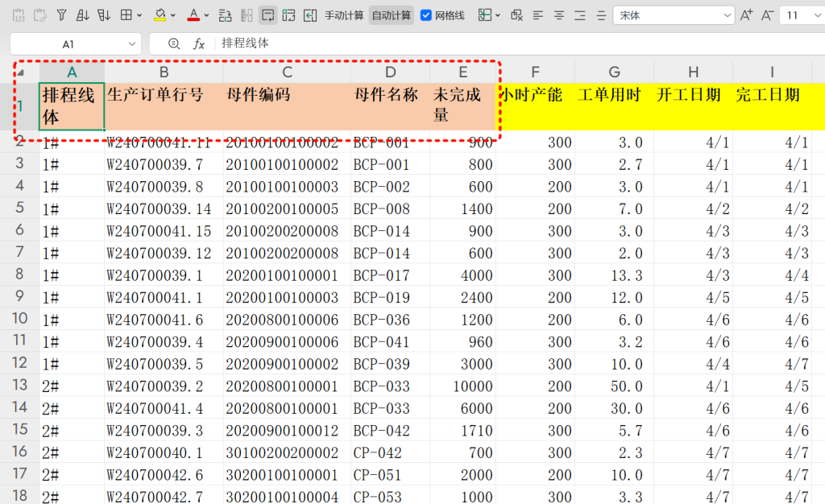Align text right
The height and width of the screenshot is (504, 825).
580,15
